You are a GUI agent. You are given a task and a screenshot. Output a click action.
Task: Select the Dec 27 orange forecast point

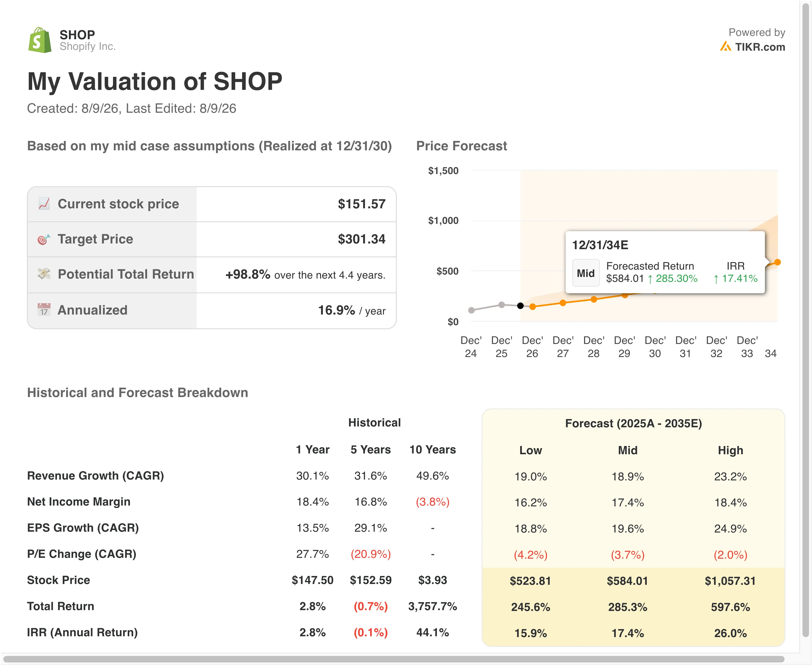tap(563, 303)
